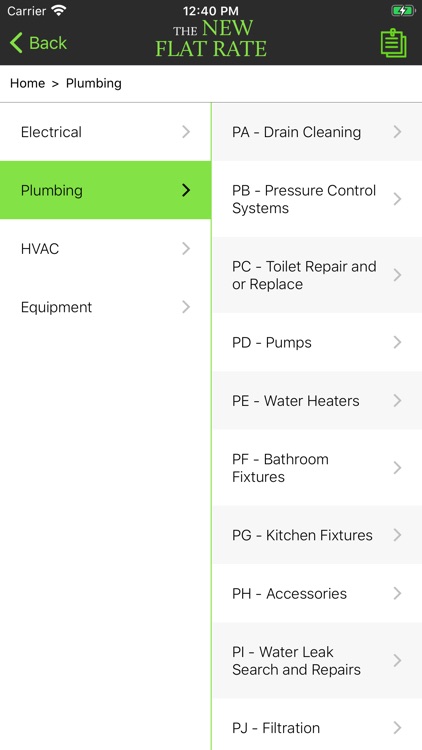Select the Electrical category

point(105,132)
